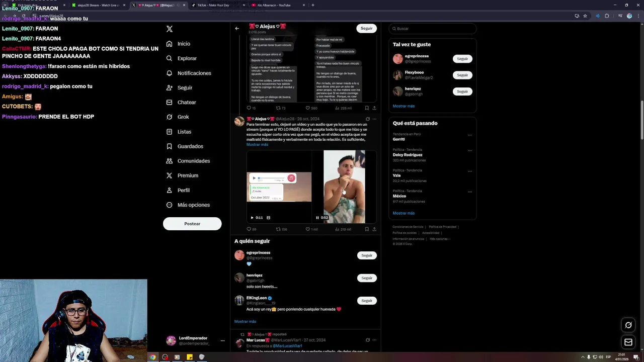Click the Postear button
The height and width of the screenshot is (362, 644).
pos(192,224)
